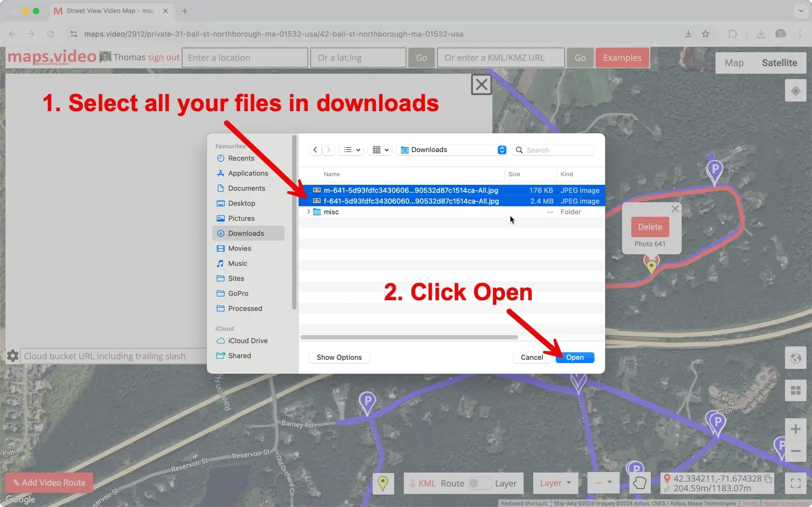
Task: Click the Cloud bucket URL field
Action: (x=113, y=356)
